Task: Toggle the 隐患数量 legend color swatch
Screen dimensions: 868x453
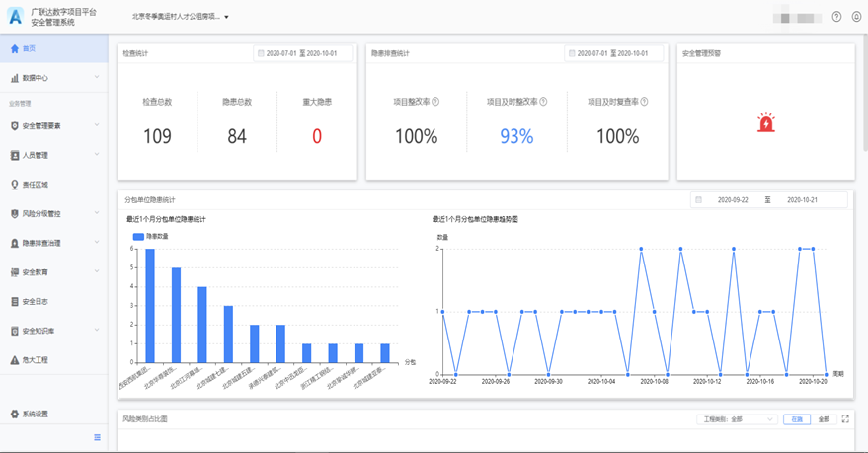Action: click(138, 237)
